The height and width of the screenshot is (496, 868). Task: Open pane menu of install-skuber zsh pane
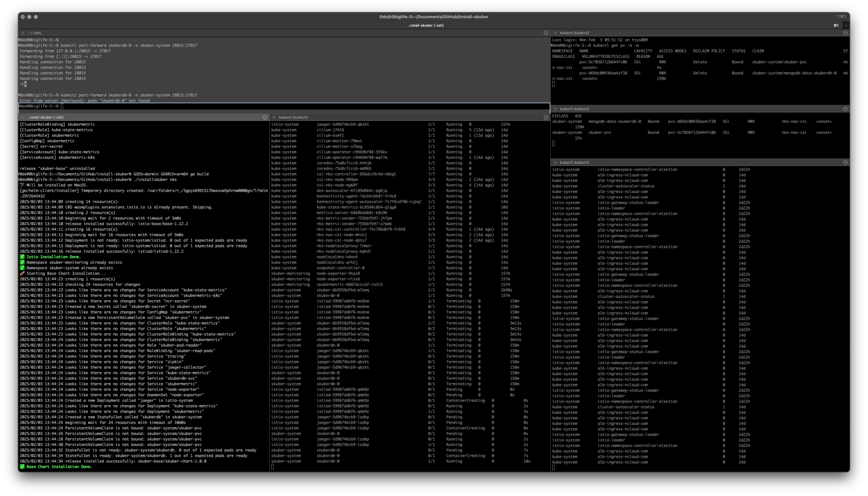click(x=265, y=117)
